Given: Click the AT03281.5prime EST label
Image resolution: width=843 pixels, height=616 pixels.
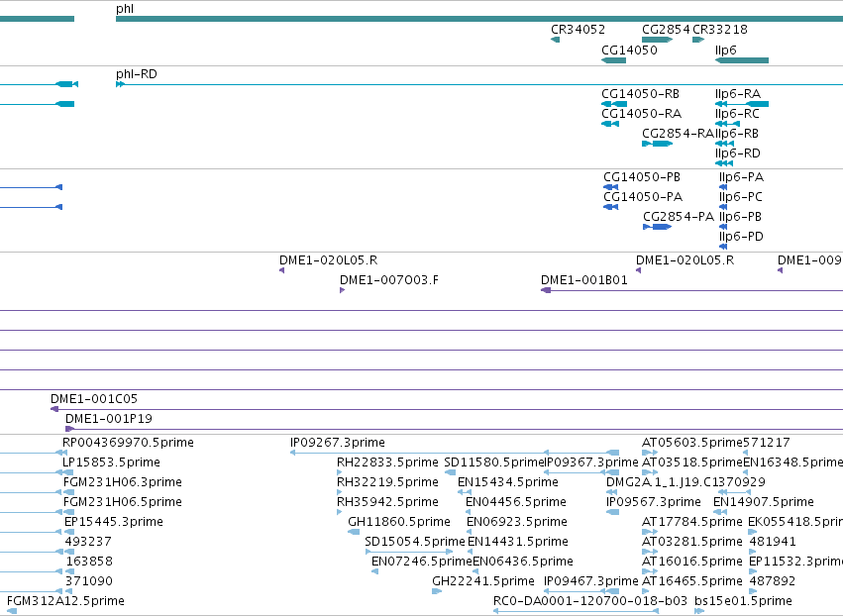Looking at the screenshot, I should [691, 543].
